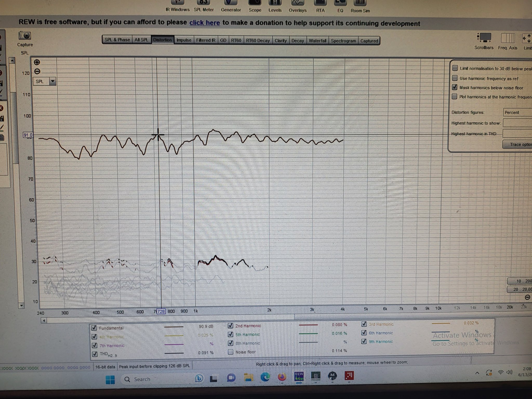Screen dimensions: 532x399
Task: Click the REW taskbar icon
Action: [x=299, y=376]
